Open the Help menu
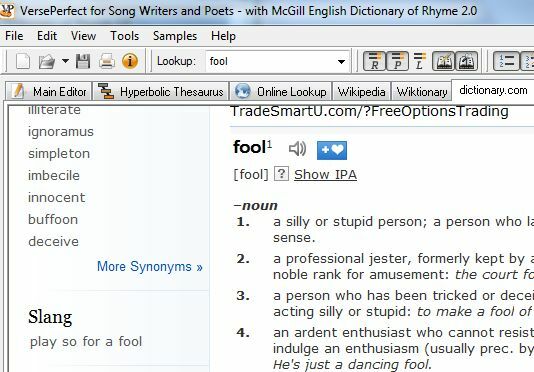The height and width of the screenshot is (372, 534). [223, 36]
